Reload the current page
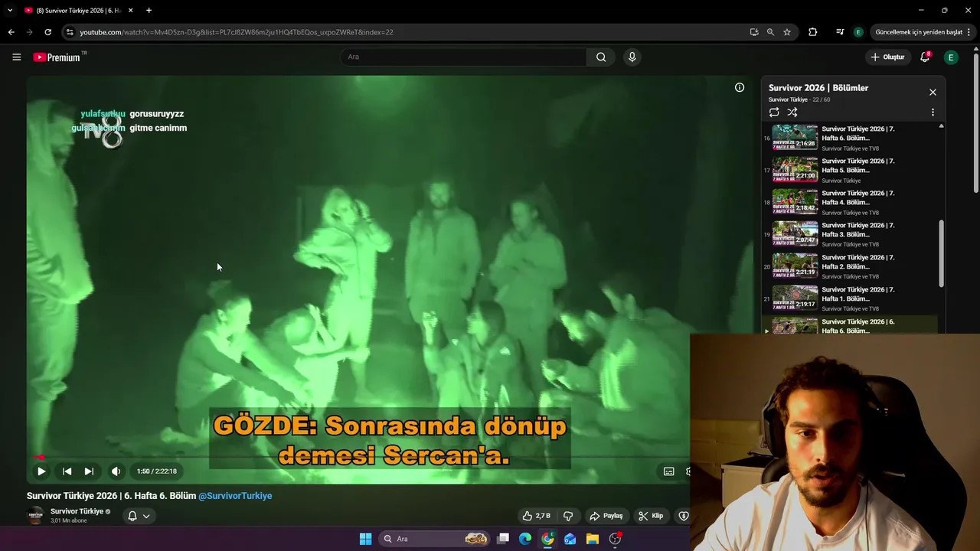 point(47,32)
